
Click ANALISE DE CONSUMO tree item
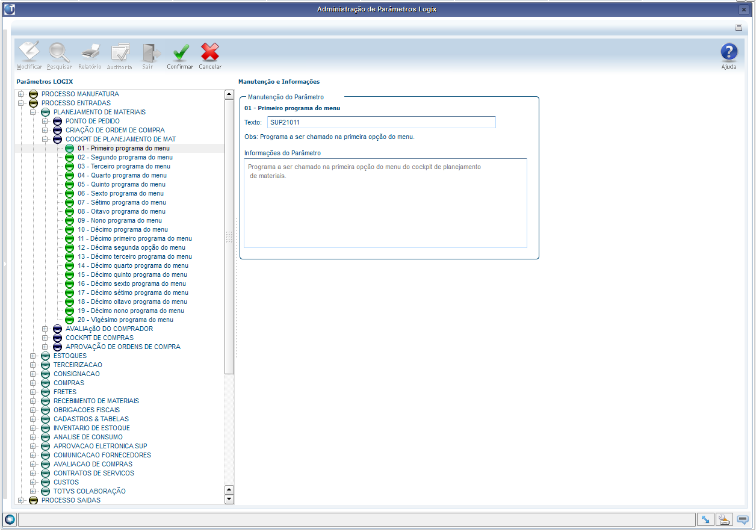(88, 438)
